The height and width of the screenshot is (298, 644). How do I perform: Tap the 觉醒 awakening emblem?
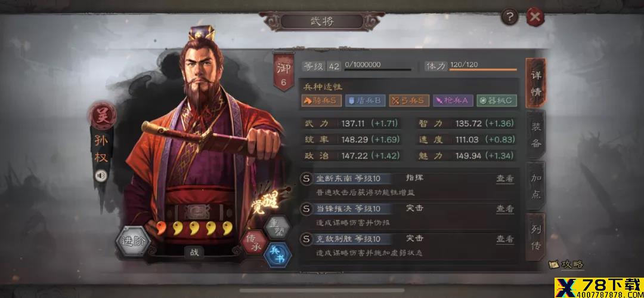point(267,202)
